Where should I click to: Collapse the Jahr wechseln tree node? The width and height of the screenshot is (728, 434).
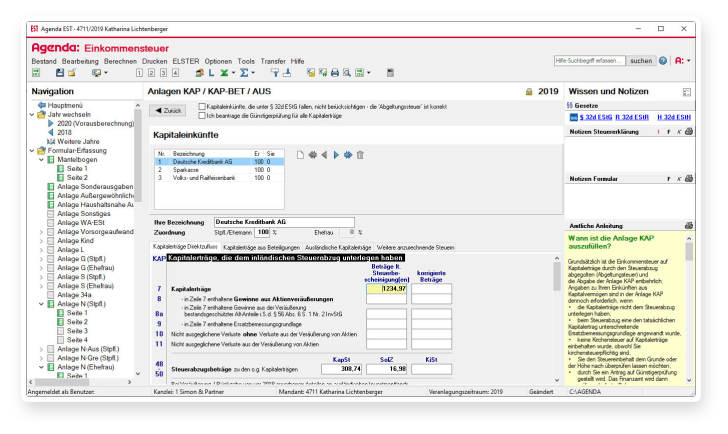tap(28, 114)
